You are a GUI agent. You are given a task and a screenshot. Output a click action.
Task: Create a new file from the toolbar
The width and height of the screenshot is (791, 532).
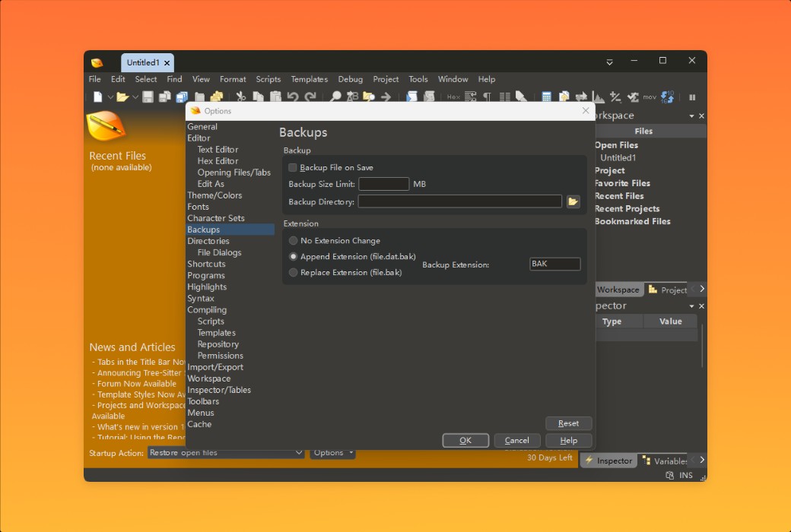100,97
